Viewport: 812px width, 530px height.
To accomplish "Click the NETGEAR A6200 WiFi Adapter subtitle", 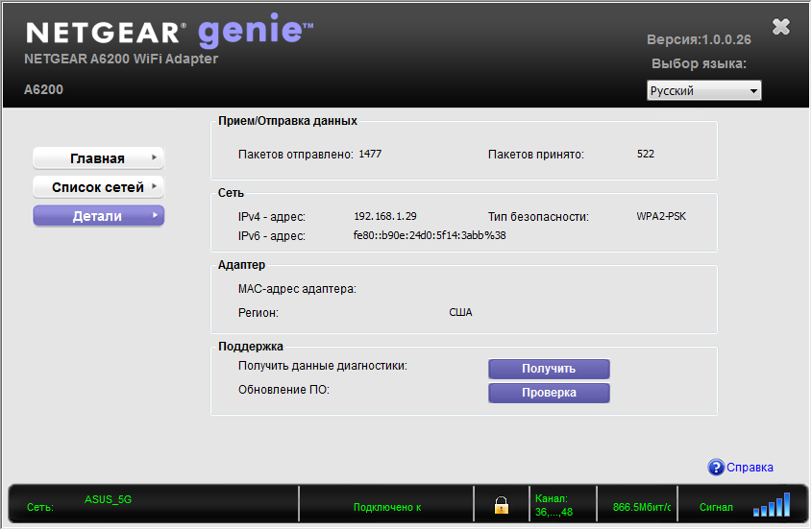I will pyautogui.click(x=121, y=59).
